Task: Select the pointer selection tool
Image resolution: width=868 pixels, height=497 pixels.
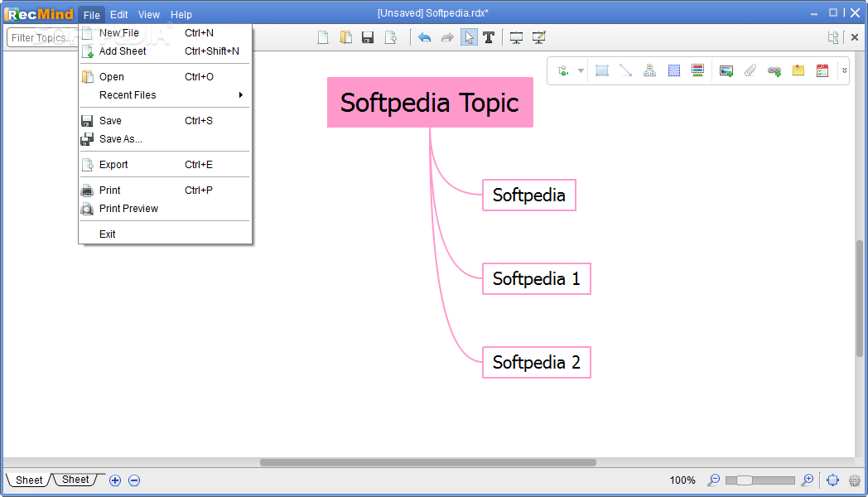Action: 469,37
